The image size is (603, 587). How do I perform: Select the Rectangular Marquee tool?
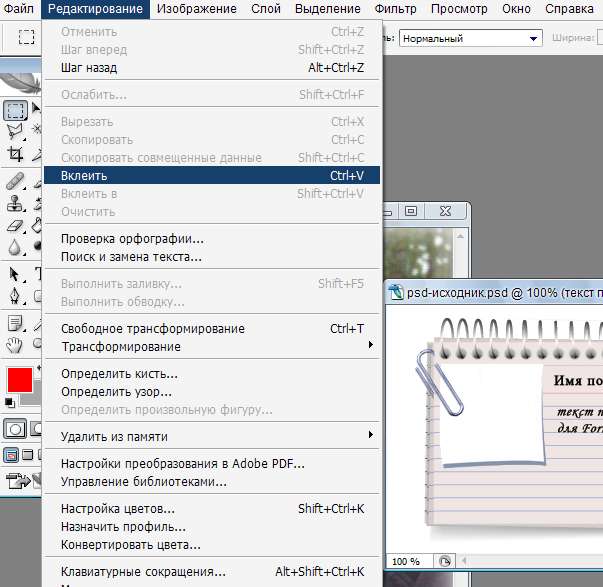tap(15, 110)
